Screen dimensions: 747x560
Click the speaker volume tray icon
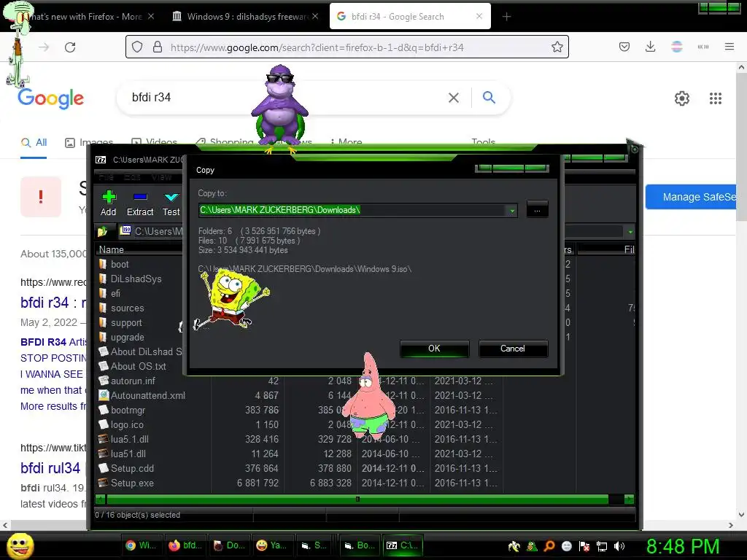point(619,546)
